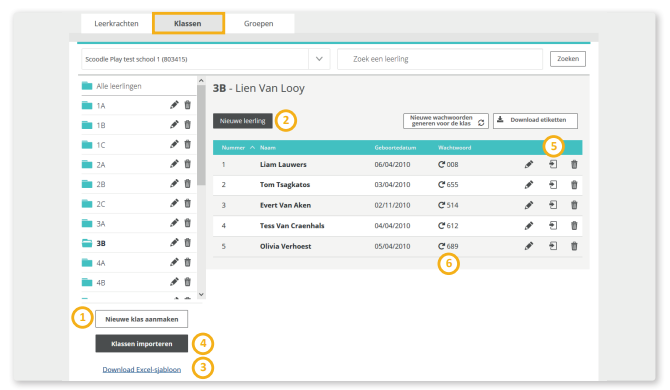Delete class 4A with trash icon
This screenshot has width=670, height=390.
coord(188,262)
